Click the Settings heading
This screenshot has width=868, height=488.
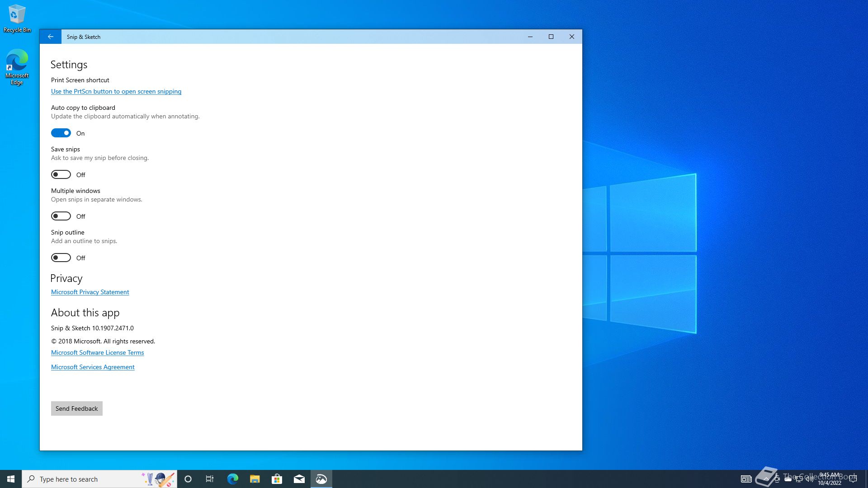[69, 65]
